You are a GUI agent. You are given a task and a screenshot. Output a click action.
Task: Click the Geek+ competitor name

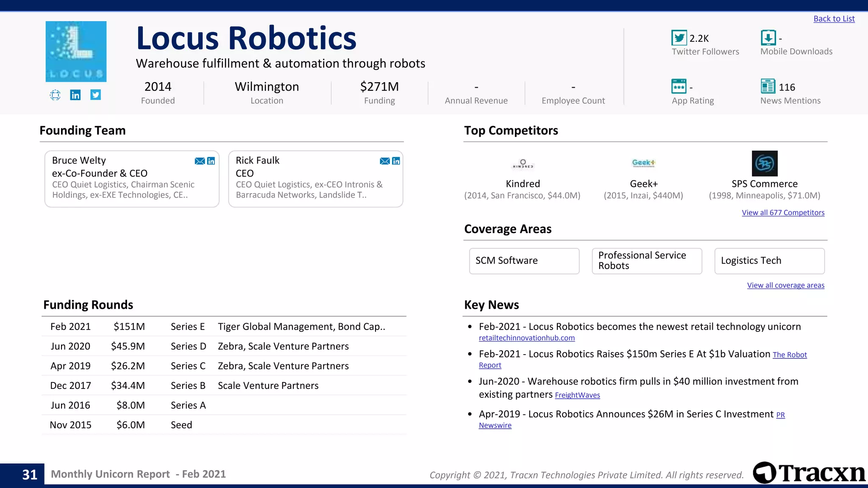pos(644,184)
